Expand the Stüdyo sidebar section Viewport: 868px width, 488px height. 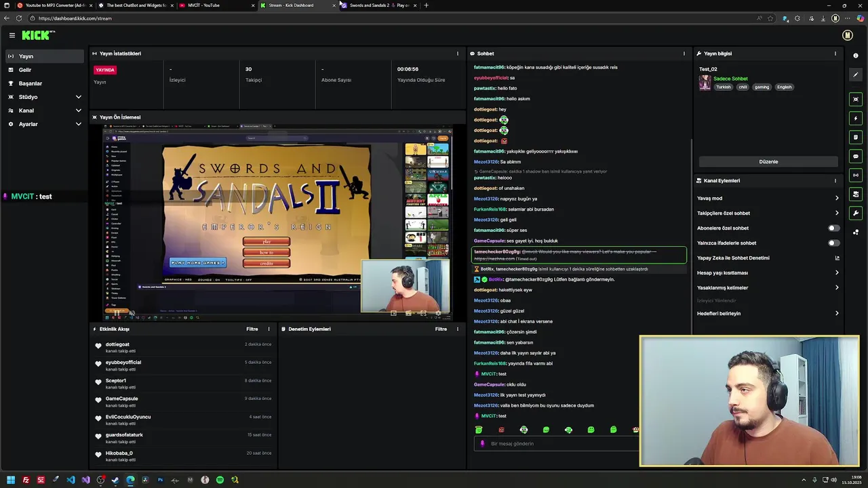coord(45,97)
